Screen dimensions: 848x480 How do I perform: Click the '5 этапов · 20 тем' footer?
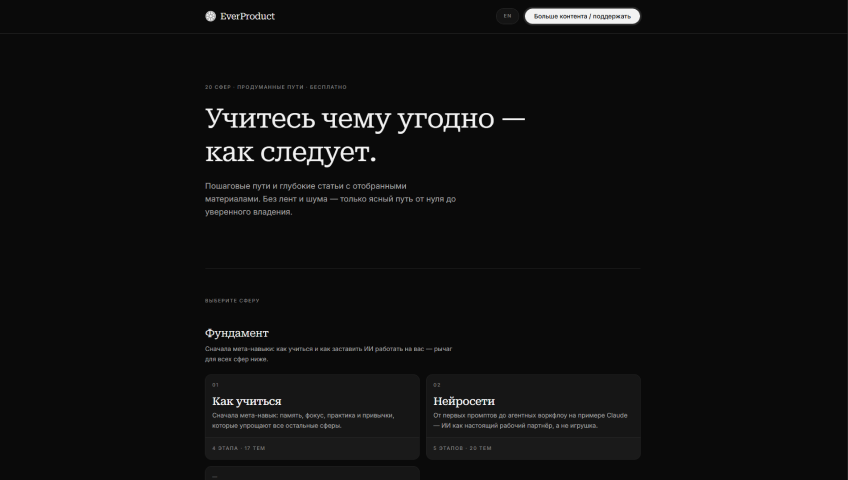462,448
